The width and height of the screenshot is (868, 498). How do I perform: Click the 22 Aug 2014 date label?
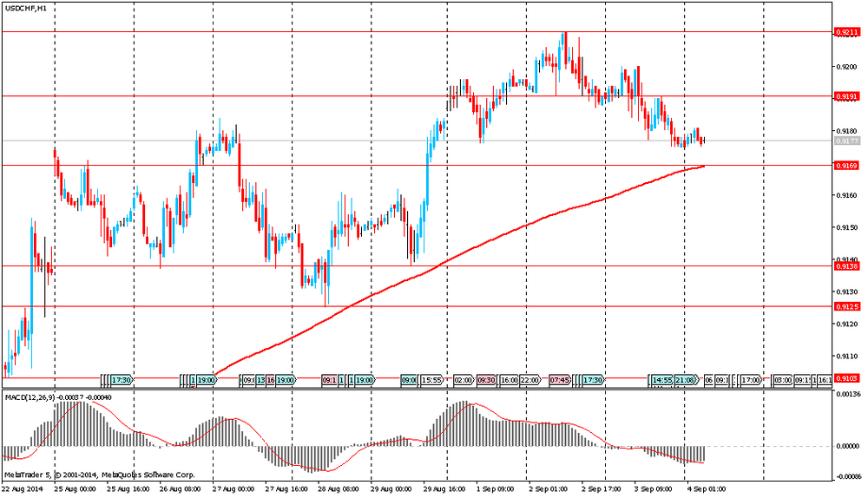coord(23,489)
